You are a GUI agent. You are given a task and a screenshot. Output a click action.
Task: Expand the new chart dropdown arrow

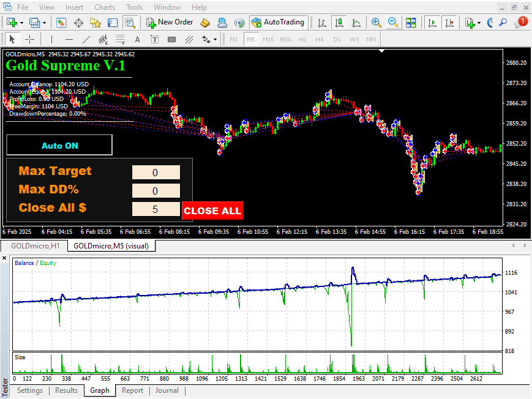coord(21,23)
